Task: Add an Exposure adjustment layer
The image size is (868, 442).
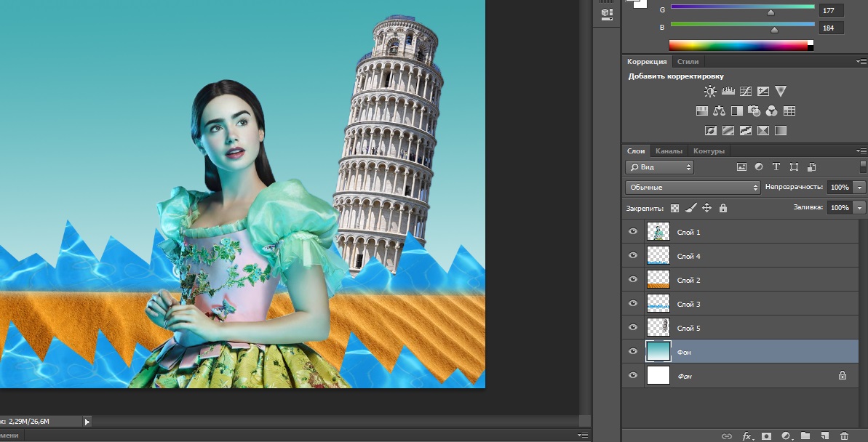Action: click(x=763, y=92)
